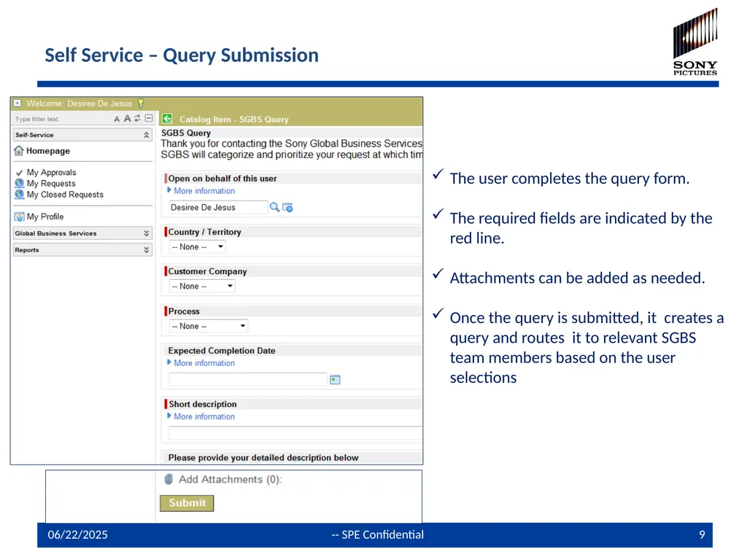Collapse the Self-Service section

coord(146,135)
